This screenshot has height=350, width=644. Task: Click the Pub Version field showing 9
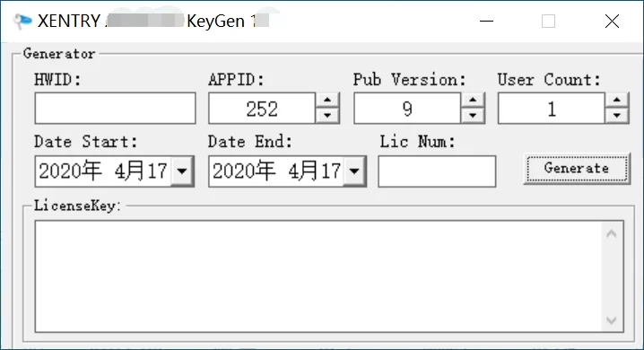pos(407,108)
